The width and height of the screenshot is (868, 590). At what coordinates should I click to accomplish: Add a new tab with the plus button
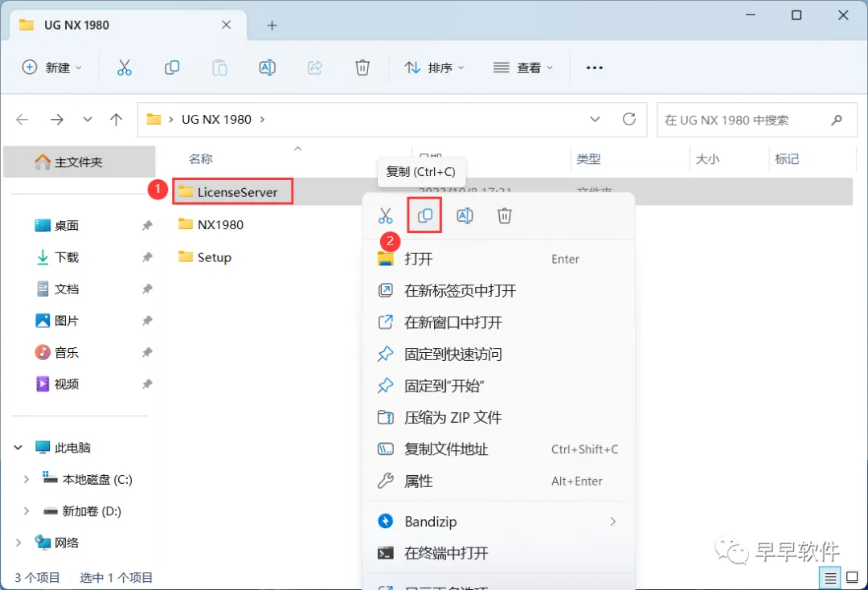272,25
